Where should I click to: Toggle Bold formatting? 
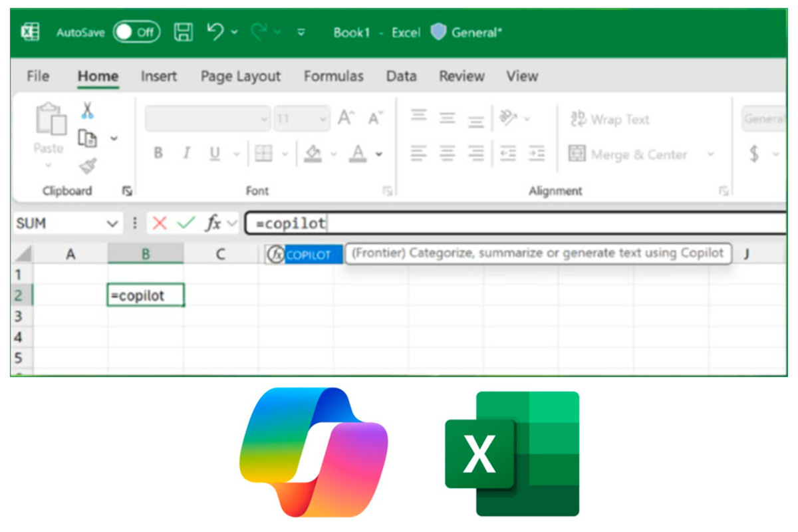click(158, 154)
